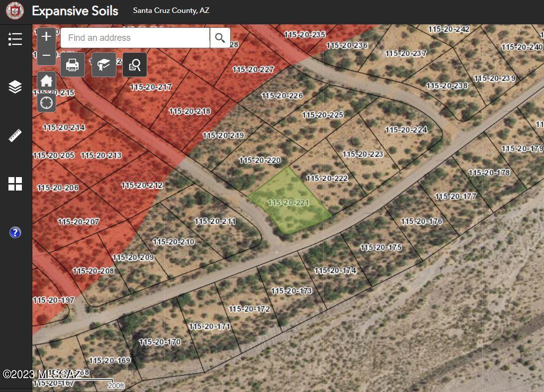Click parcel label 115-20-178
The image size is (544, 392).
point(489,173)
